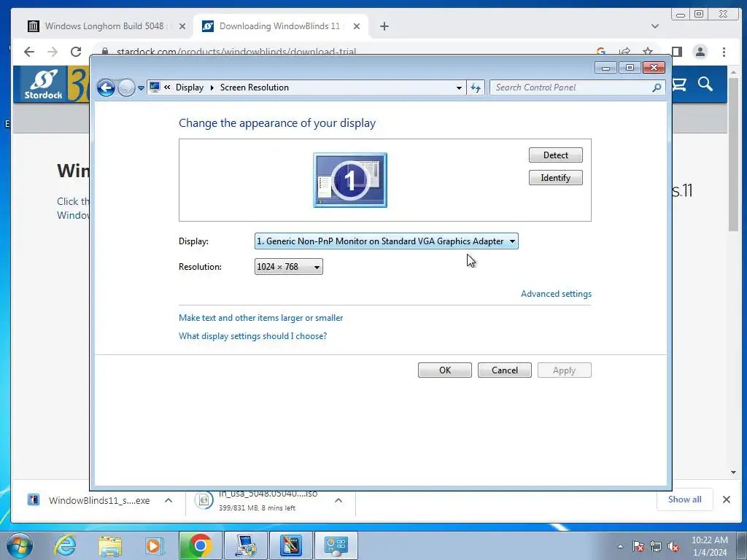Expand ISO download options chevron
Viewport: 747px width, 560px height.
click(x=338, y=500)
